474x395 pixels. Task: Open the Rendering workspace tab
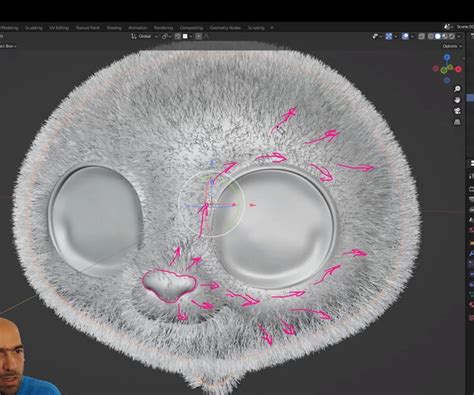[163, 28]
